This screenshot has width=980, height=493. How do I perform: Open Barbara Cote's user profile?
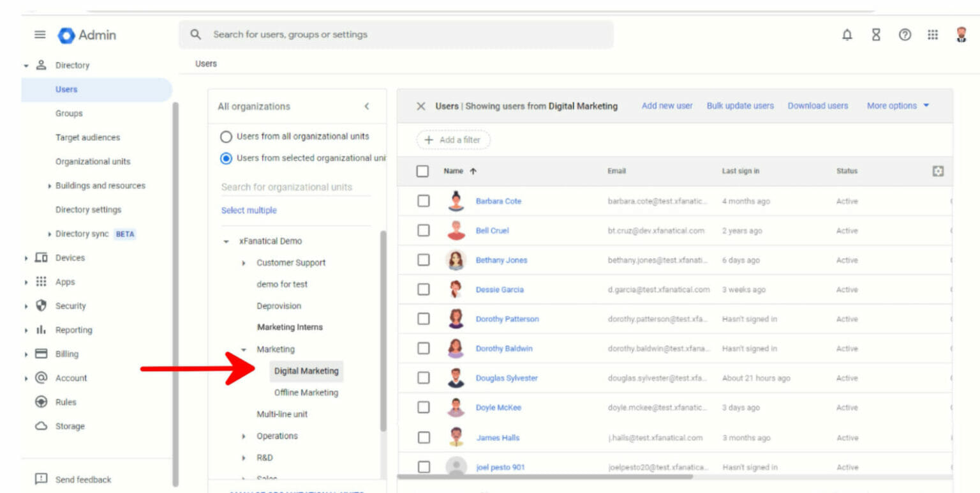498,201
